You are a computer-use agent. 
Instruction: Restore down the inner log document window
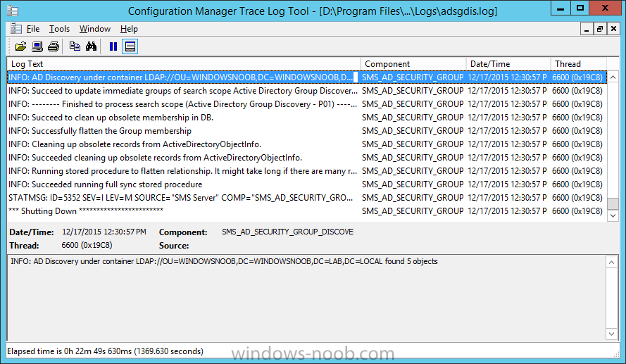click(600, 29)
